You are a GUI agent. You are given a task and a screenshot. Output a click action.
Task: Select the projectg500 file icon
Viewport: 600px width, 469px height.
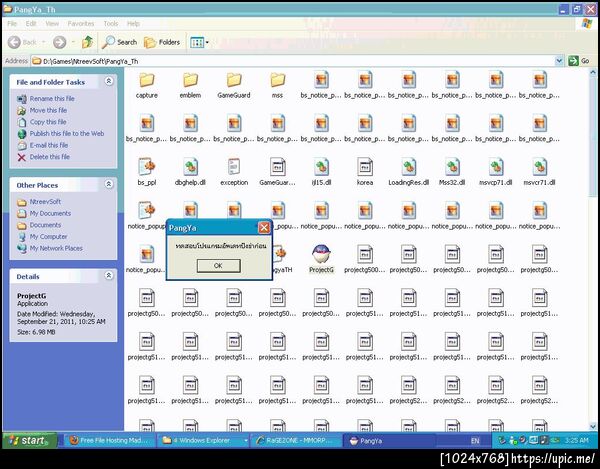(365, 254)
